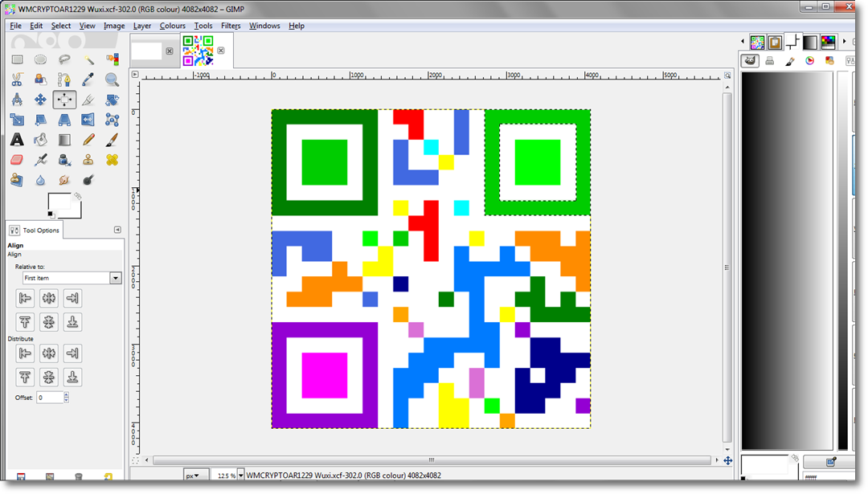Align bottom edge of target
868x494 pixels.
point(72,322)
